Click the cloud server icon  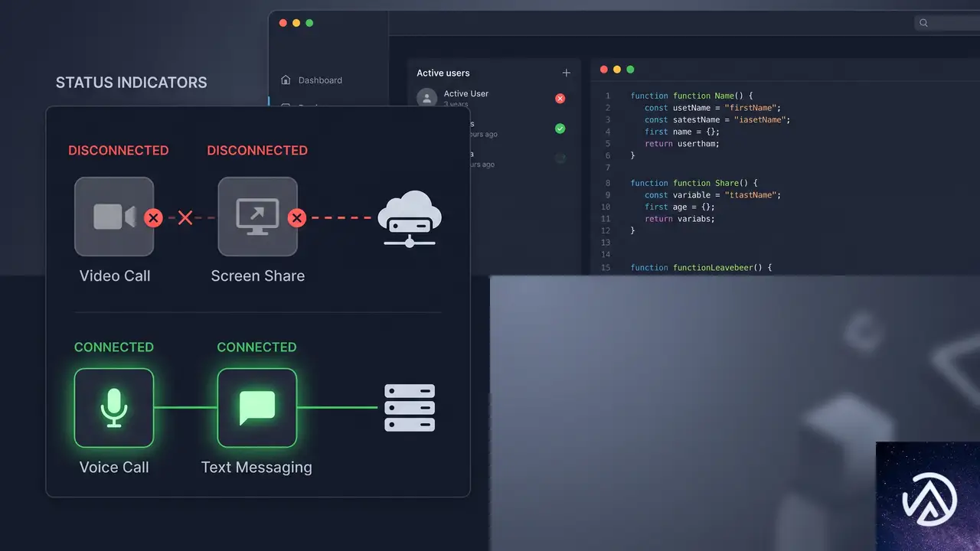click(x=410, y=218)
